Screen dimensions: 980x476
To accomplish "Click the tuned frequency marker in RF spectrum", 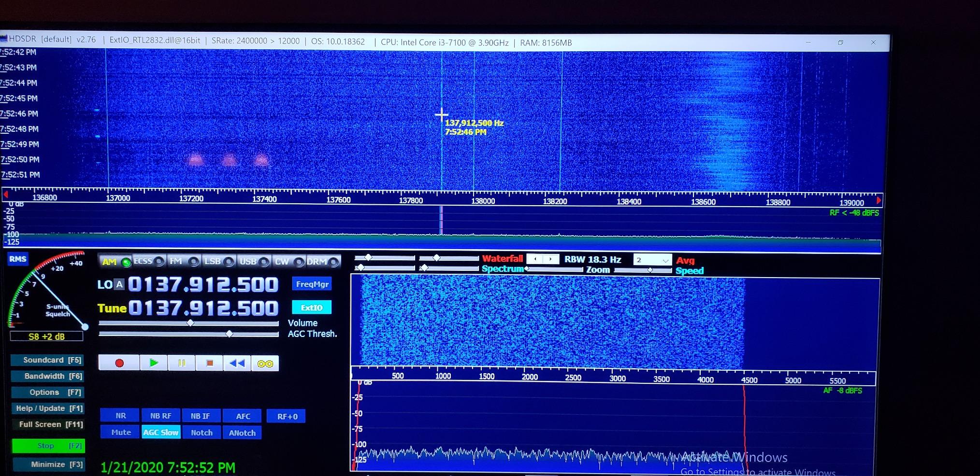I will click(x=441, y=221).
